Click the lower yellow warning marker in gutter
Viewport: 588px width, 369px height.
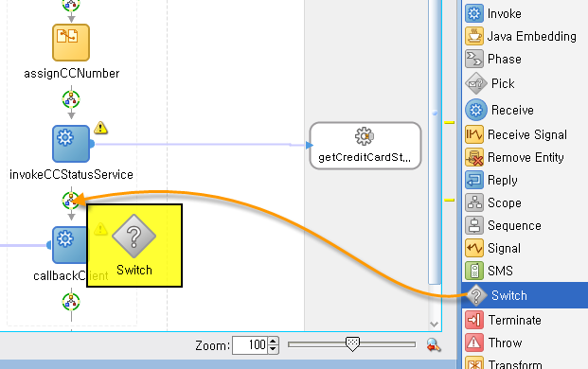click(x=449, y=200)
